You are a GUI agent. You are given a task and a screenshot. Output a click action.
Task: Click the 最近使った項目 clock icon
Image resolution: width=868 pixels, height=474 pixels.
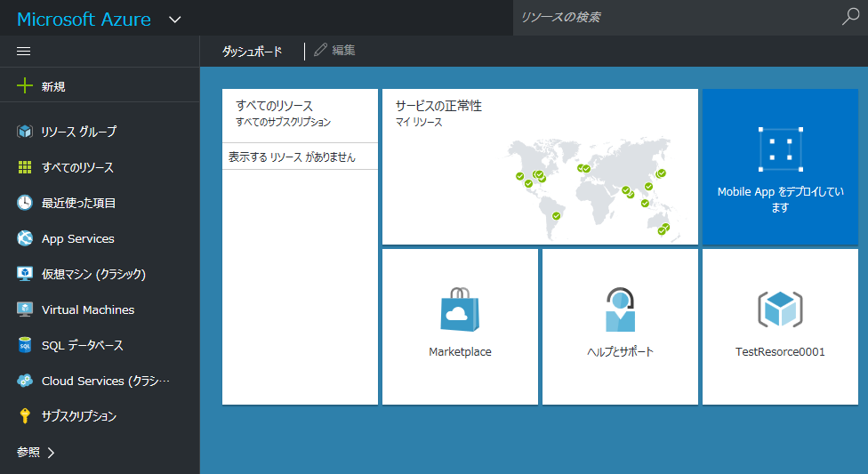[x=25, y=203]
